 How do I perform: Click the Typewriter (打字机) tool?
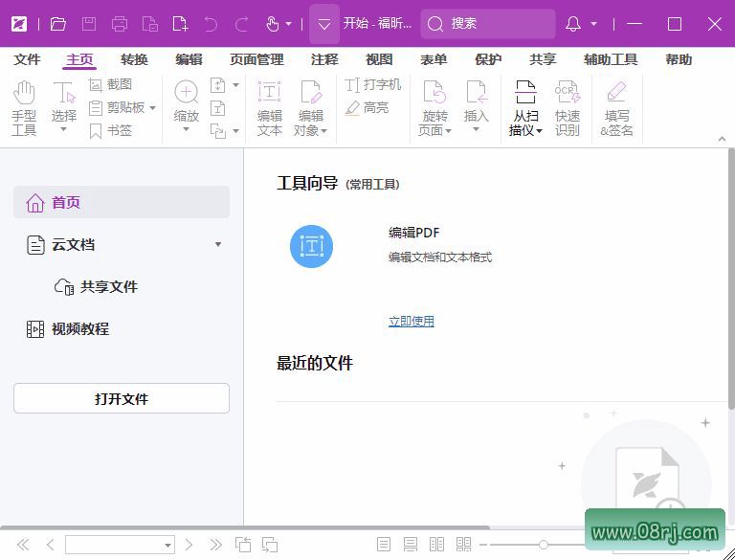tap(373, 85)
